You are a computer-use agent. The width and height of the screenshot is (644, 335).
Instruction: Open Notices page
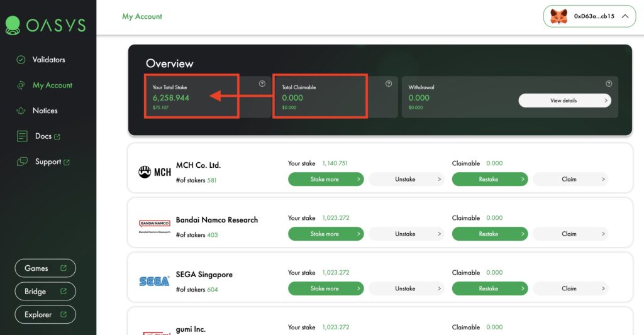(45, 111)
